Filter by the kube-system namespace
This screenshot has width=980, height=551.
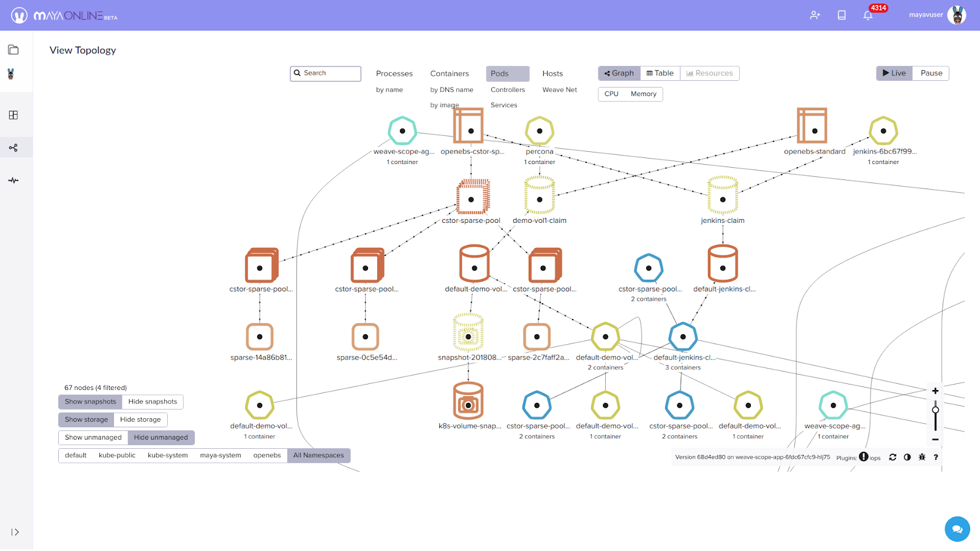tap(168, 455)
